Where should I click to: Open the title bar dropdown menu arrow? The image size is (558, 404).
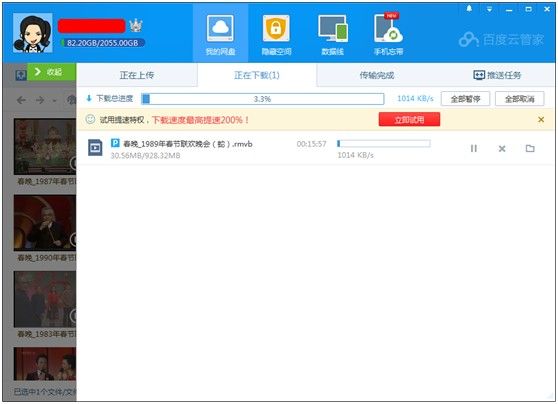pos(490,9)
